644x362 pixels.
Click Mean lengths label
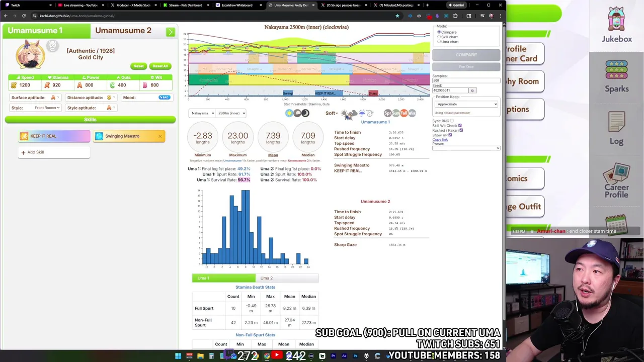[x=273, y=155]
